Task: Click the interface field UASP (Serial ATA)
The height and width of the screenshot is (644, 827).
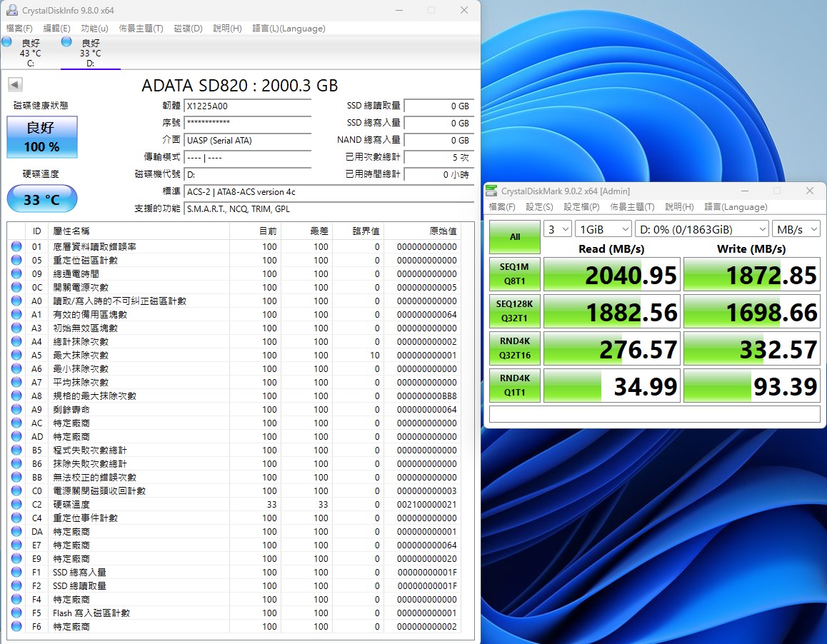Action: tap(247, 141)
